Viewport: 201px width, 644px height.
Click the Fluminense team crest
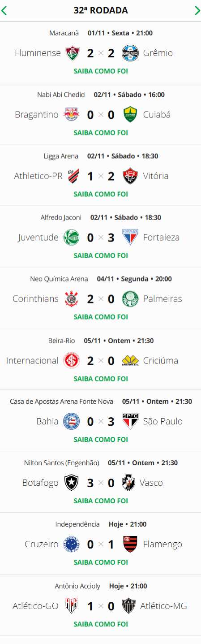71,53
